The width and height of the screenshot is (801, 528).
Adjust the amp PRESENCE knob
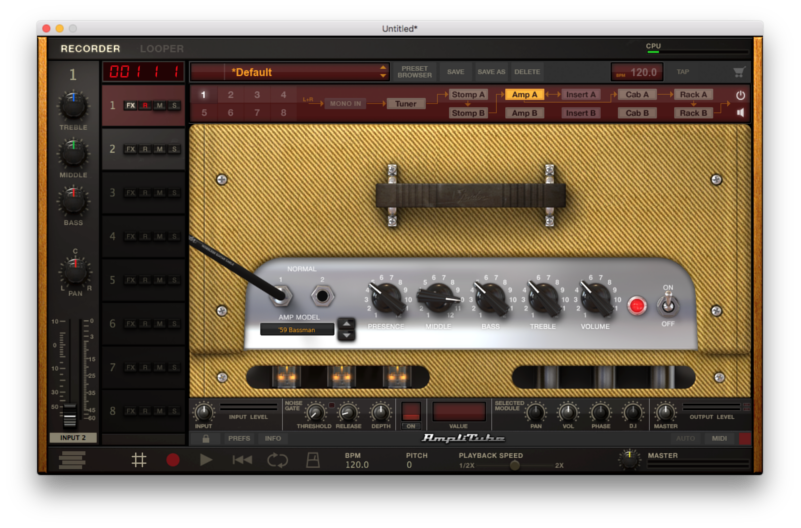coord(387,299)
